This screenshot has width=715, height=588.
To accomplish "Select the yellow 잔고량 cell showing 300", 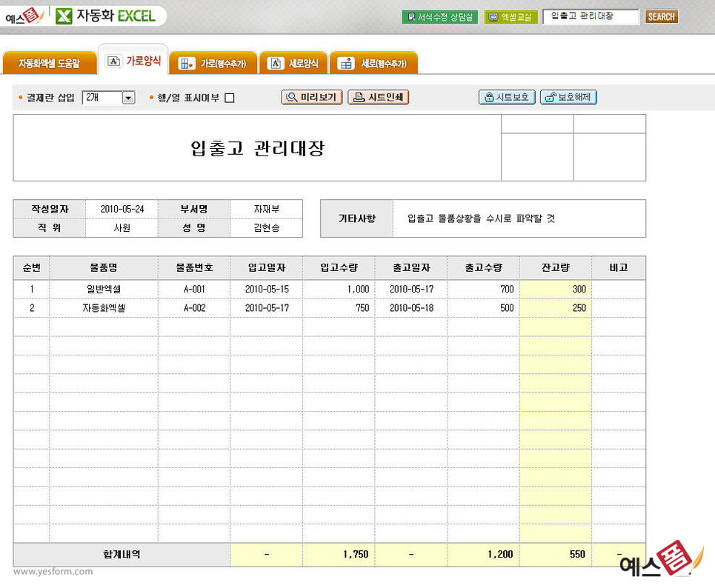I will point(555,290).
